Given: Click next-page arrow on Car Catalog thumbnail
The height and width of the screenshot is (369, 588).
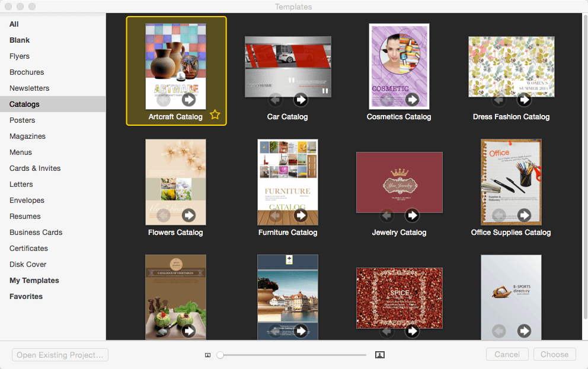Looking at the screenshot, I should coord(301,100).
